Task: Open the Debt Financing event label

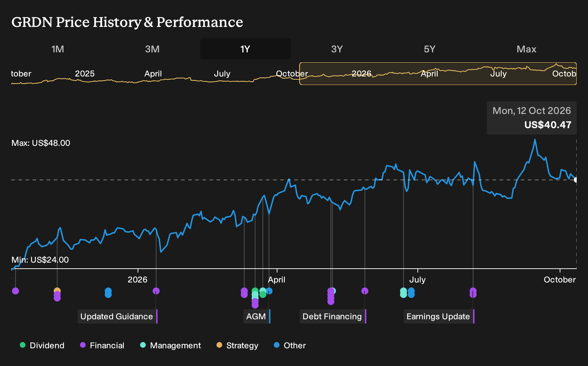Action: coord(333,316)
